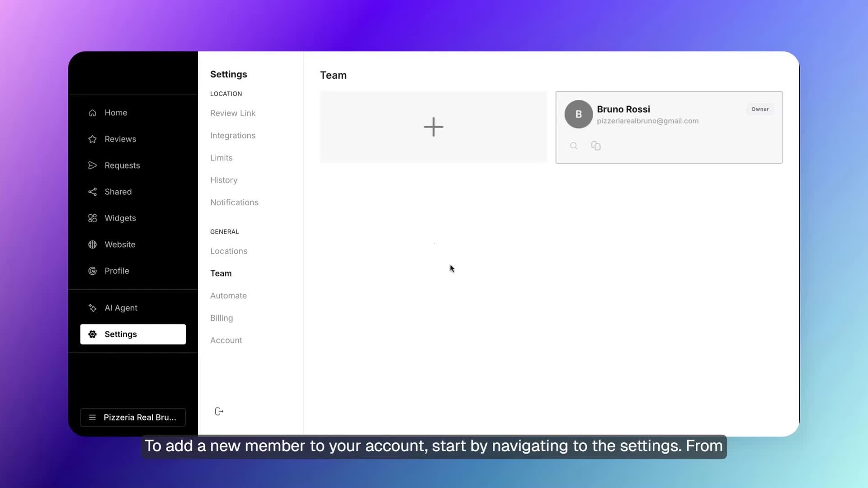Open Automate settings page

tap(228, 296)
